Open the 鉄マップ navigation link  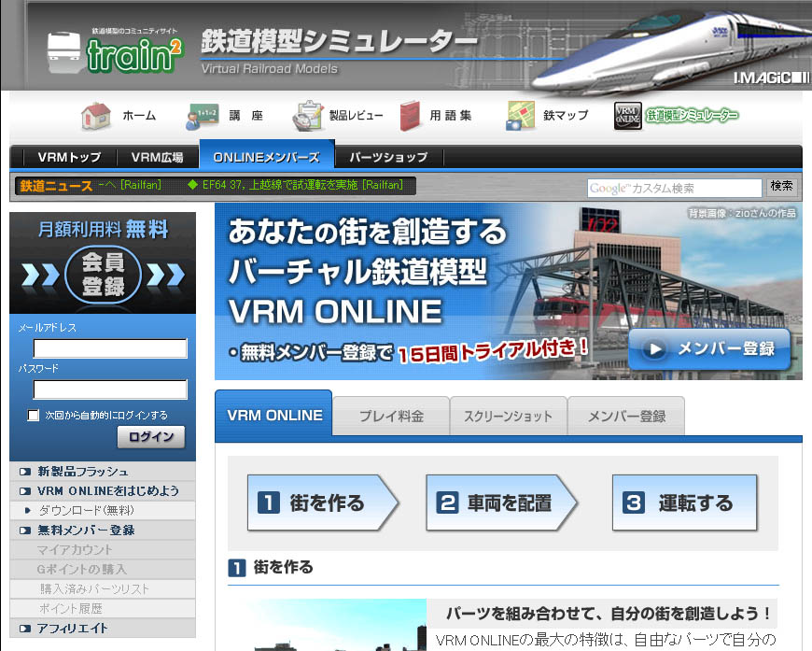(x=566, y=116)
